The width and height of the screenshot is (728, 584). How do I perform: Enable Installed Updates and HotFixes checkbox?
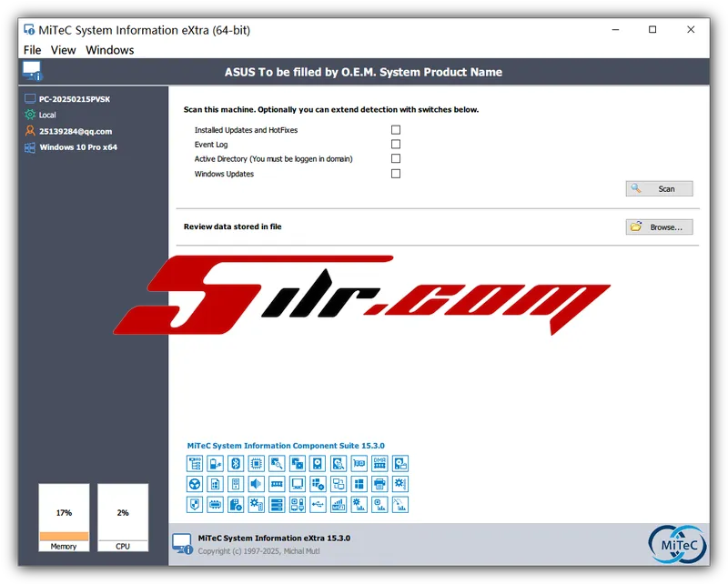pyautogui.click(x=396, y=129)
